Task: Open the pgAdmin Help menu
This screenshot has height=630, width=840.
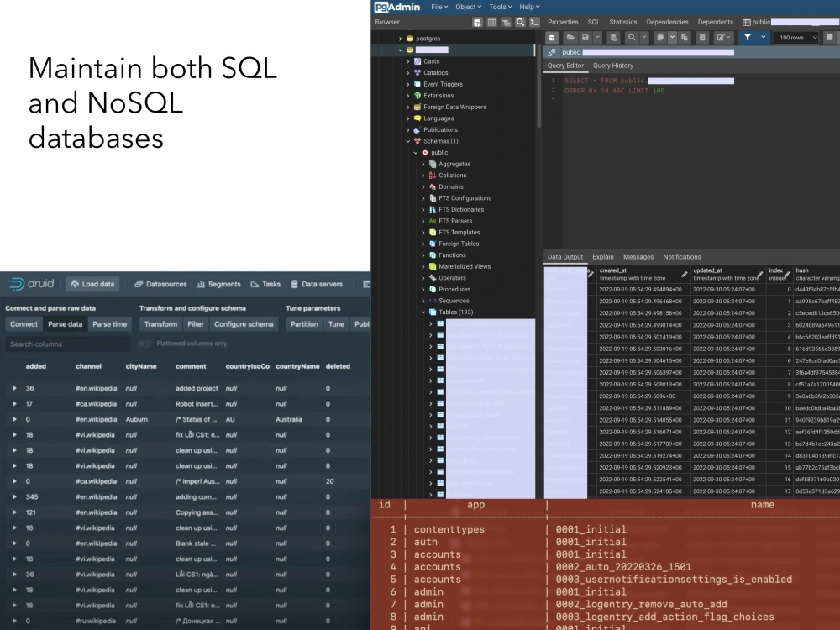Action: [x=529, y=7]
